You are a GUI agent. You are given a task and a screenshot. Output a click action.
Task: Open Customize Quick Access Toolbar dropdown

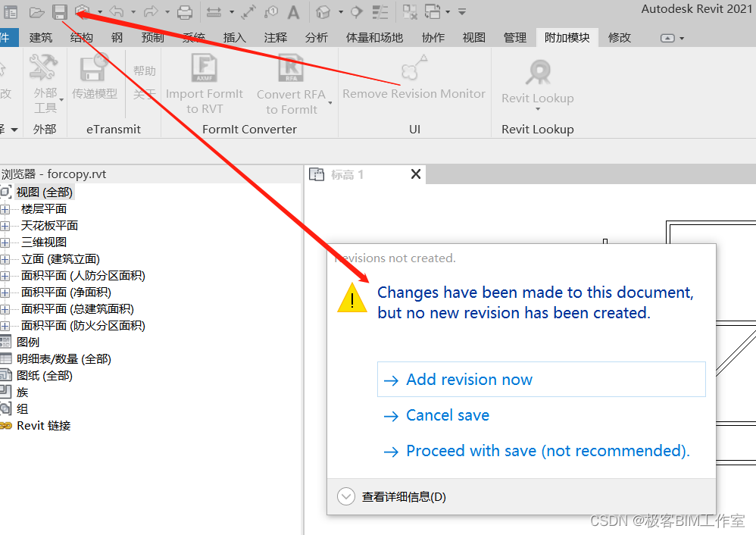pos(462,11)
